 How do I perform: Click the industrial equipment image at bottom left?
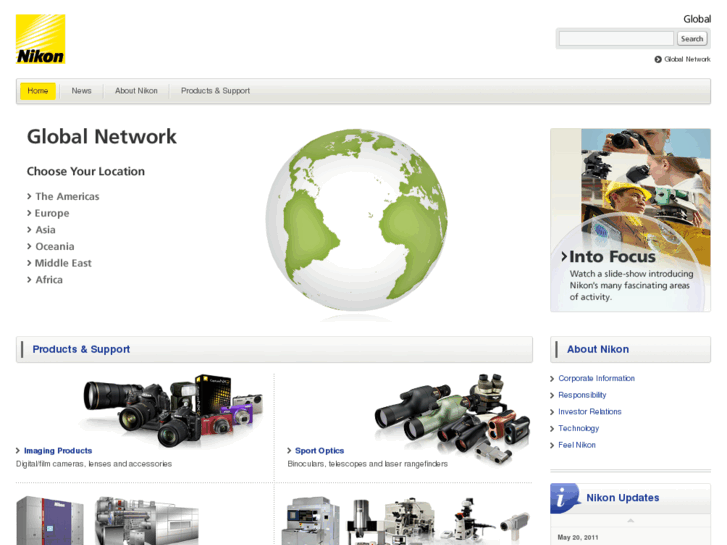click(x=108, y=520)
